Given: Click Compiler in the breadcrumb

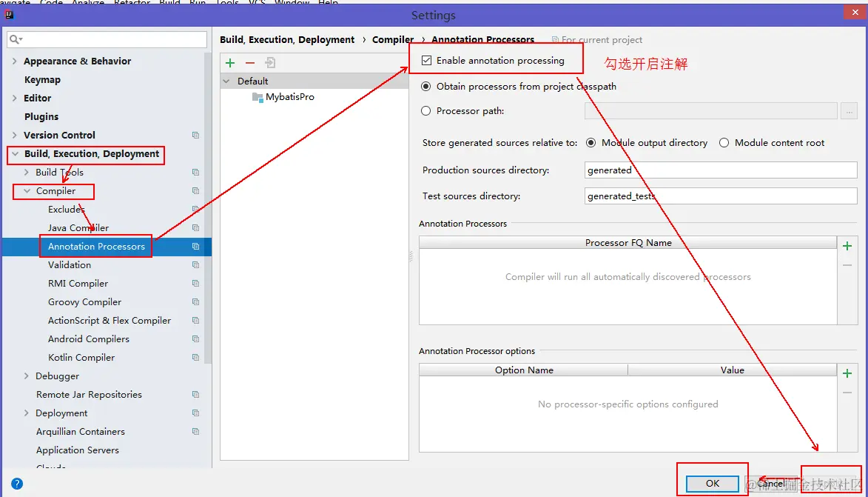Looking at the screenshot, I should (x=393, y=40).
